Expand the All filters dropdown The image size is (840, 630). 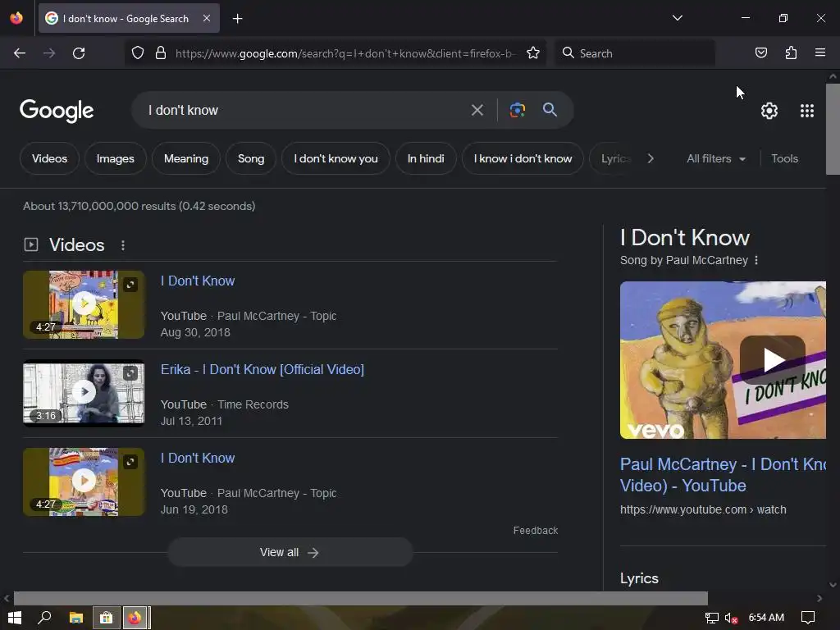[716, 158]
